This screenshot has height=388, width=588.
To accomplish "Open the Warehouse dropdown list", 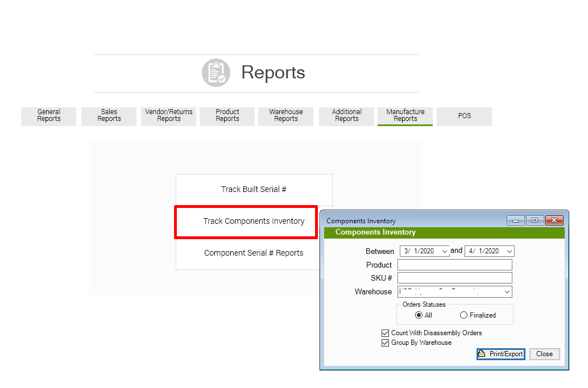I will (507, 292).
